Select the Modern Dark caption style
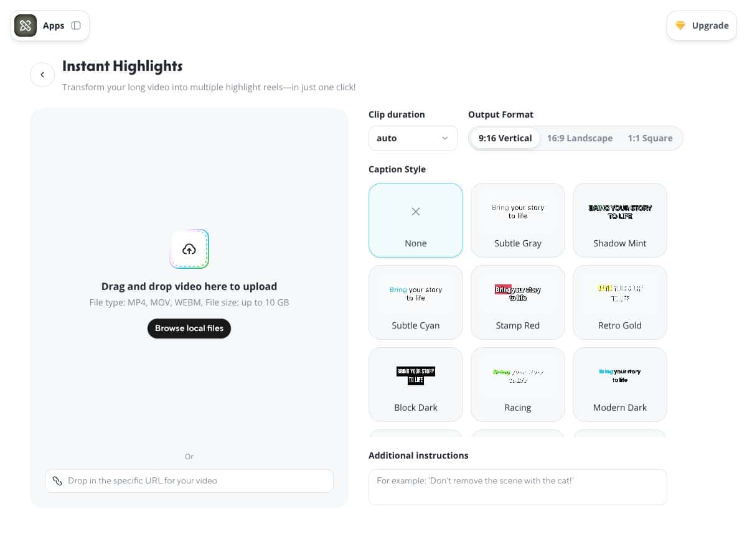The height and width of the screenshot is (560, 747). click(x=620, y=385)
